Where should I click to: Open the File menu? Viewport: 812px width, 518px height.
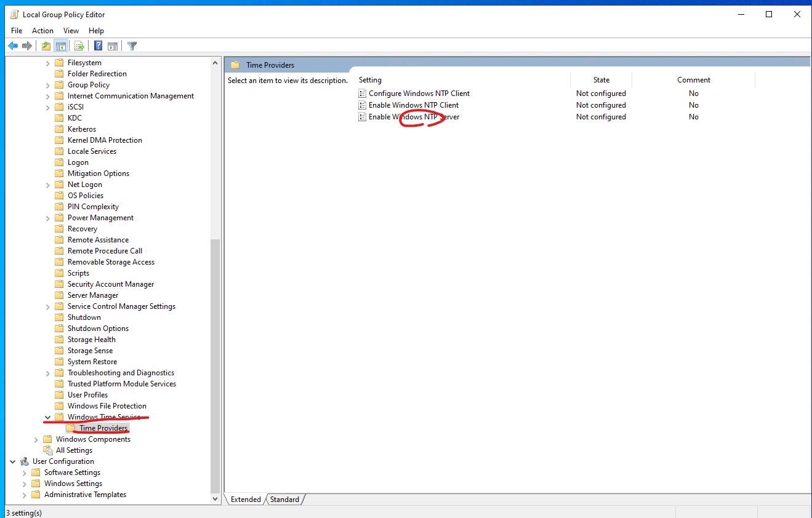click(x=17, y=31)
